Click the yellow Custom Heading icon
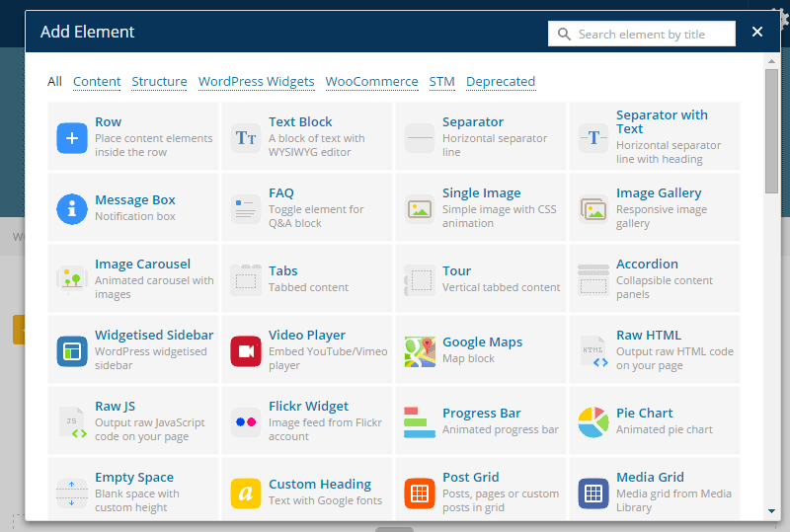 click(246, 494)
